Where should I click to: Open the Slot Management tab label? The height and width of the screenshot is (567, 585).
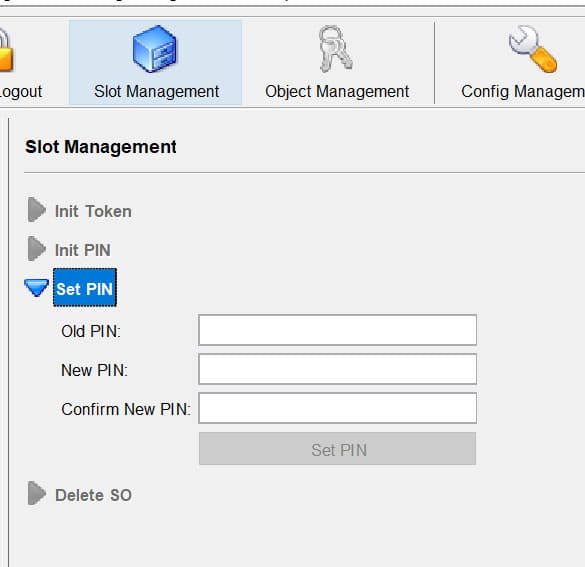156,91
